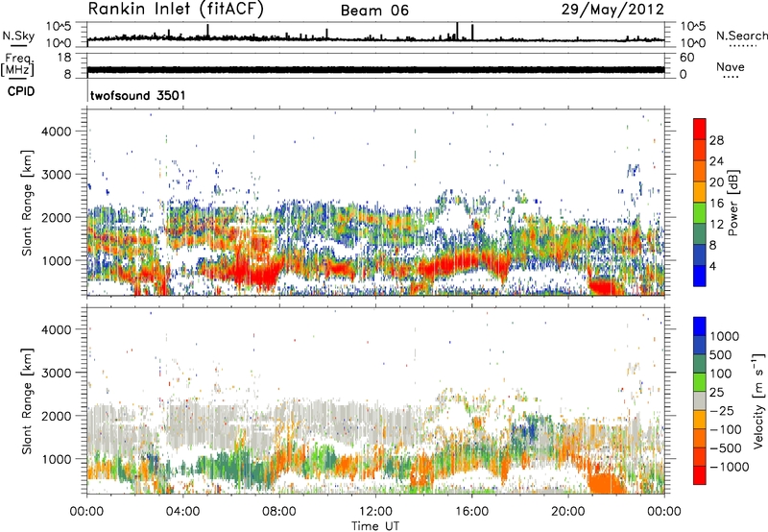Click the 28 tick on the power colorbar
This screenshot has width=768, height=532.
click(x=716, y=140)
